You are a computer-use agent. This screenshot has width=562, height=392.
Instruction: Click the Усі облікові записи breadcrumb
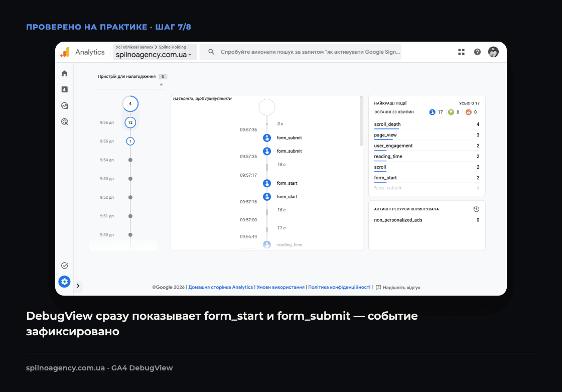(134, 47)
